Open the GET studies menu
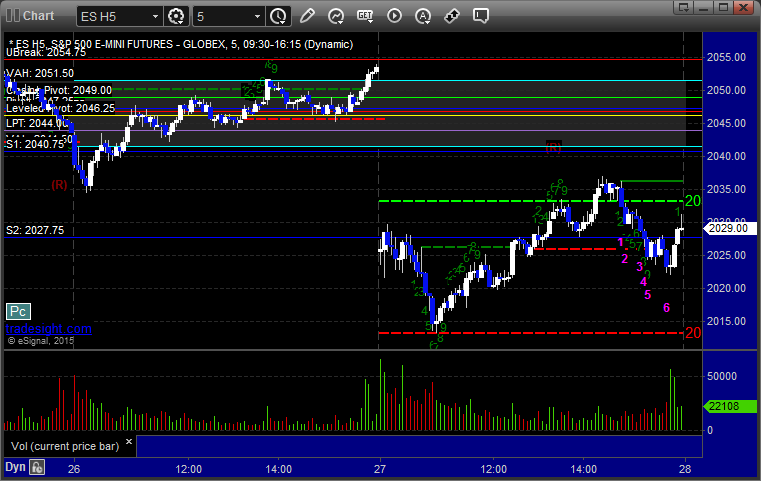 coord(365,16)
